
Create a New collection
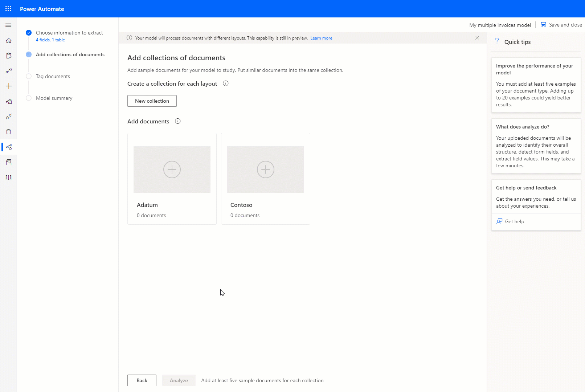click(x=152, y=101)
